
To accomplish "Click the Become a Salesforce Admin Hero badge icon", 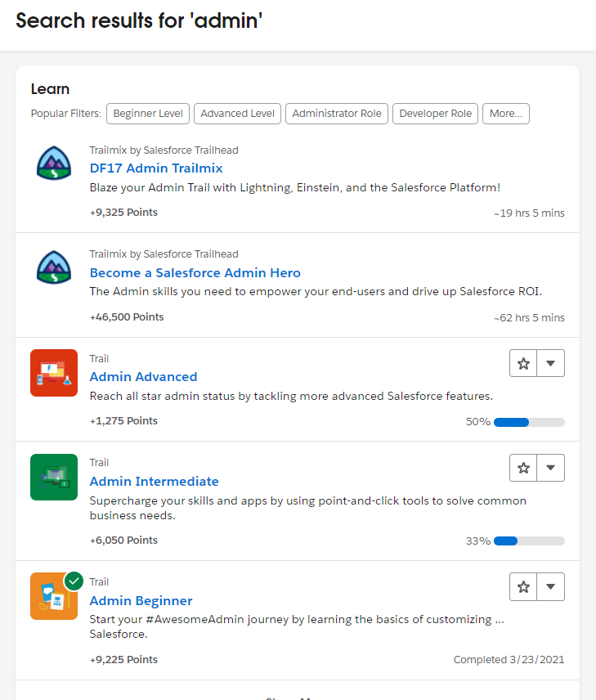I will coord(54,267).
